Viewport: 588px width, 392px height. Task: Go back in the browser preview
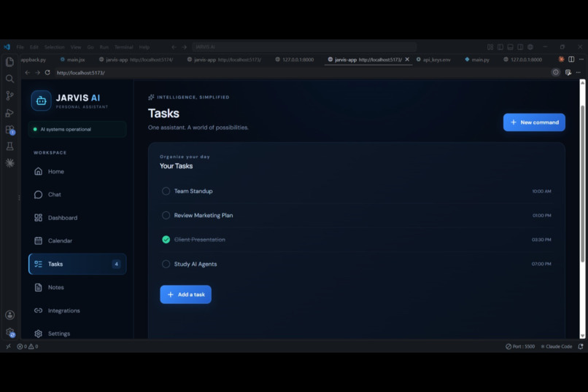click(27, 73)
